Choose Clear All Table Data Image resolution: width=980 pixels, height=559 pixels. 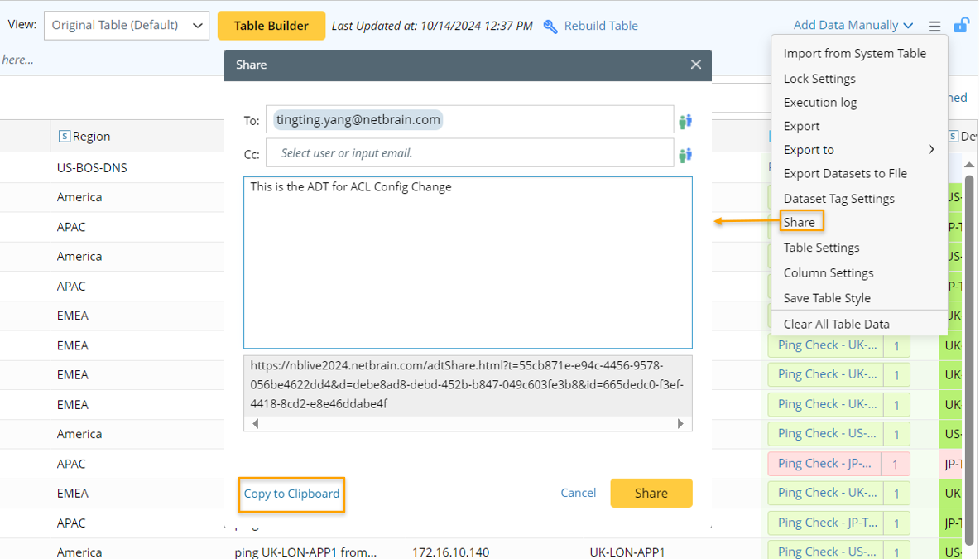[x=836, y=324]
